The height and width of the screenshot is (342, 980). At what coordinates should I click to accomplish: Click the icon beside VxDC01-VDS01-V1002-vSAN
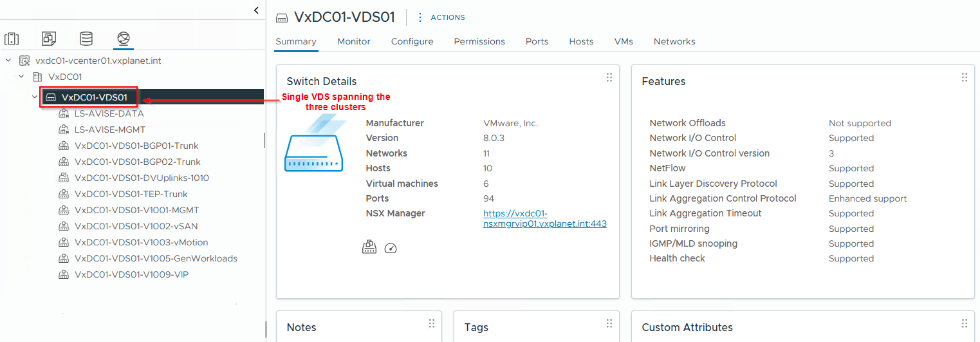[x=64, y=226]
